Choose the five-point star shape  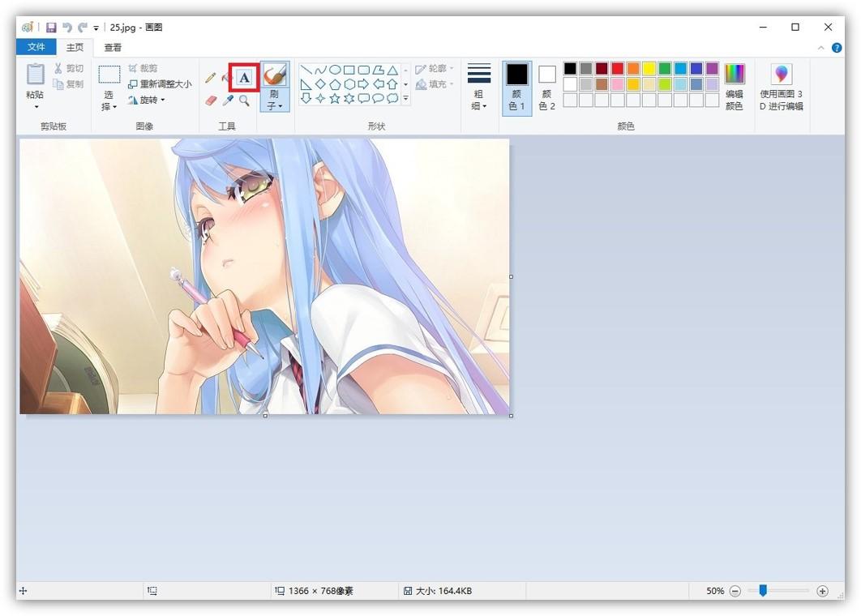[x=334, y=99]
